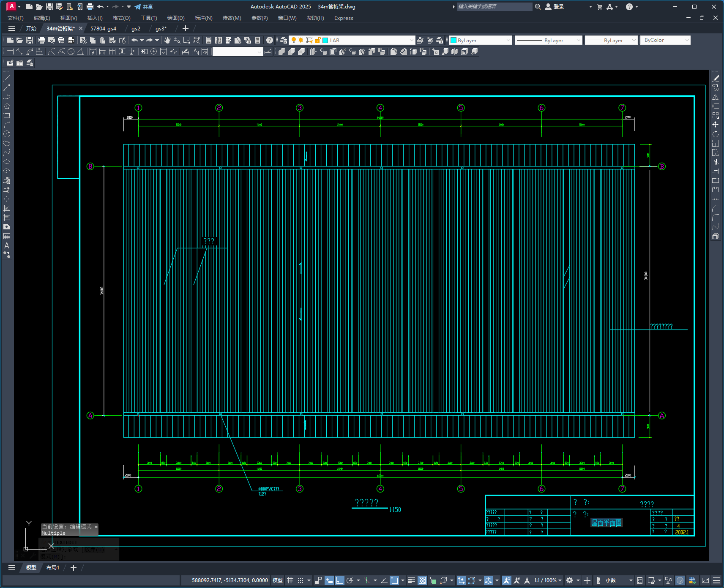Select the Line tool in the draw toolbar
The image size is (724, 588).
tap(7, 79)
